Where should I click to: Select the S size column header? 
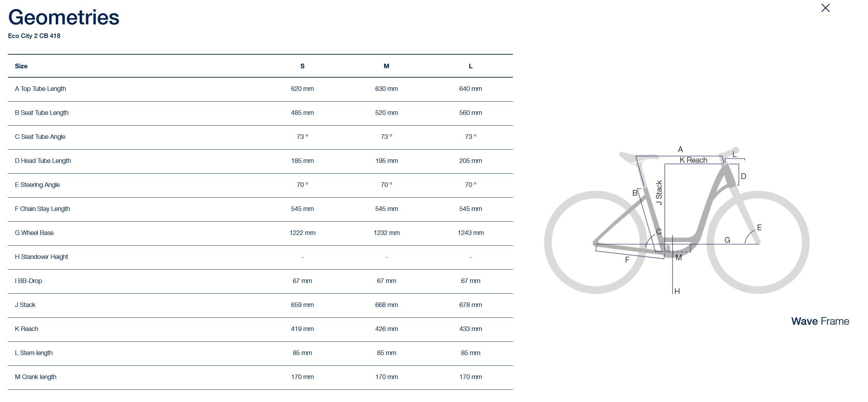click(302, 66)
